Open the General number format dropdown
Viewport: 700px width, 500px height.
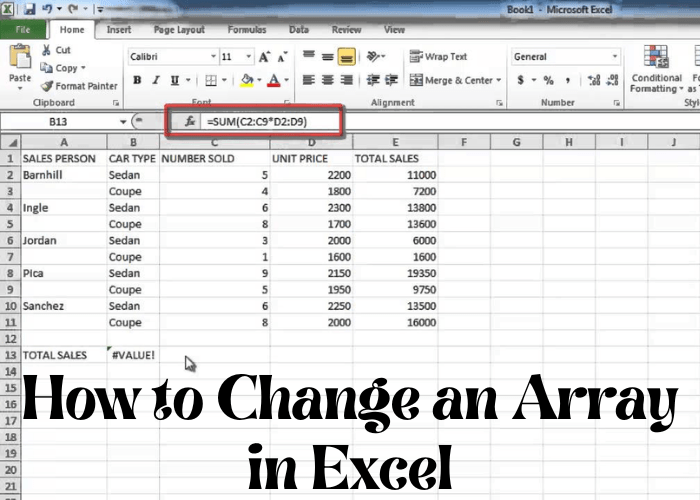click(615, 57)
